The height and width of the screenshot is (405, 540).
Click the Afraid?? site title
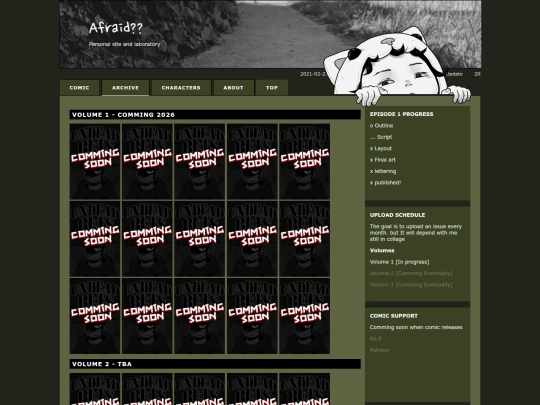pos(116,28)
